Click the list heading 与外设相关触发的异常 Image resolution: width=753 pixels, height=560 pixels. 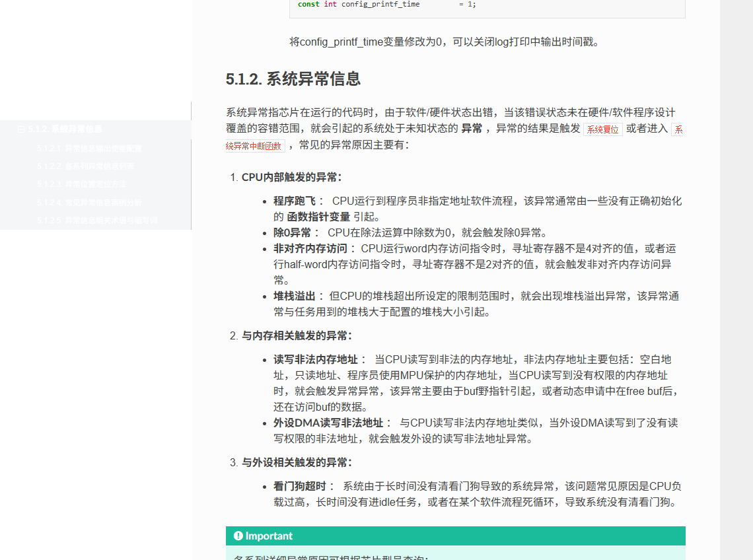[x=297, y=462]
